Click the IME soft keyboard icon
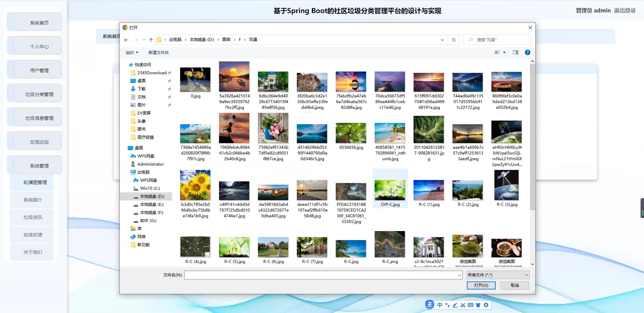 (x=471, y=305)
